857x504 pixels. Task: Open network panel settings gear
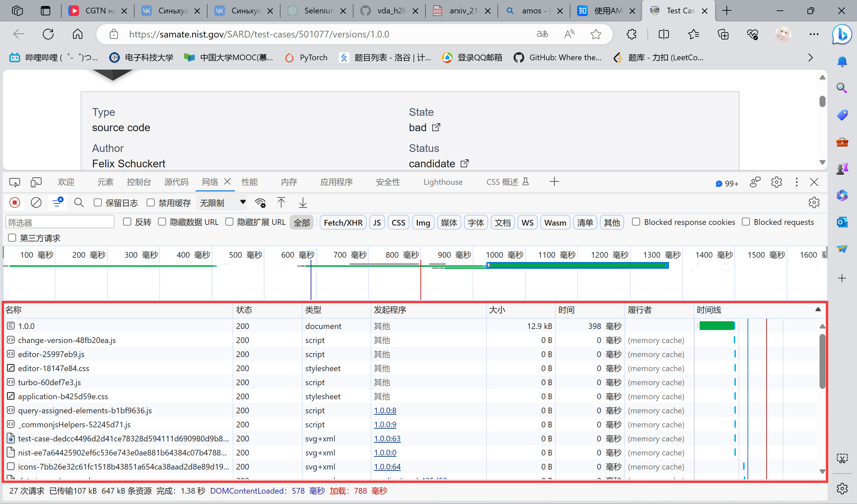coord(814,203)
